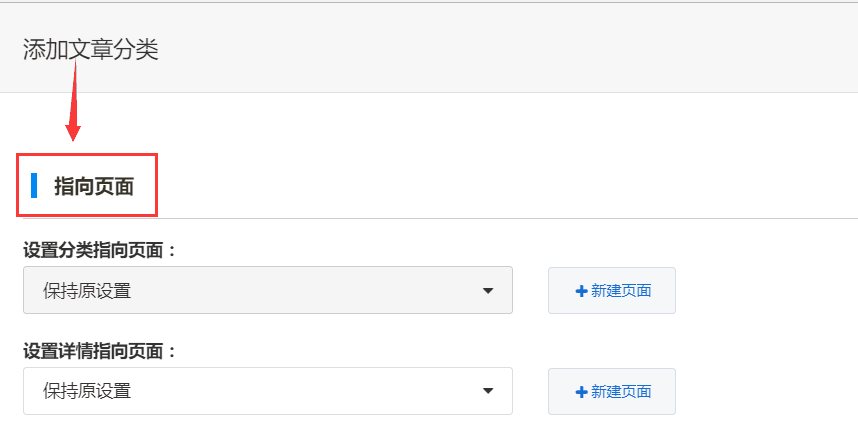Click caret arrow of 设置分类指向页面 dropdown
Viewport: 858px width, 439px height.
point(488,291)
